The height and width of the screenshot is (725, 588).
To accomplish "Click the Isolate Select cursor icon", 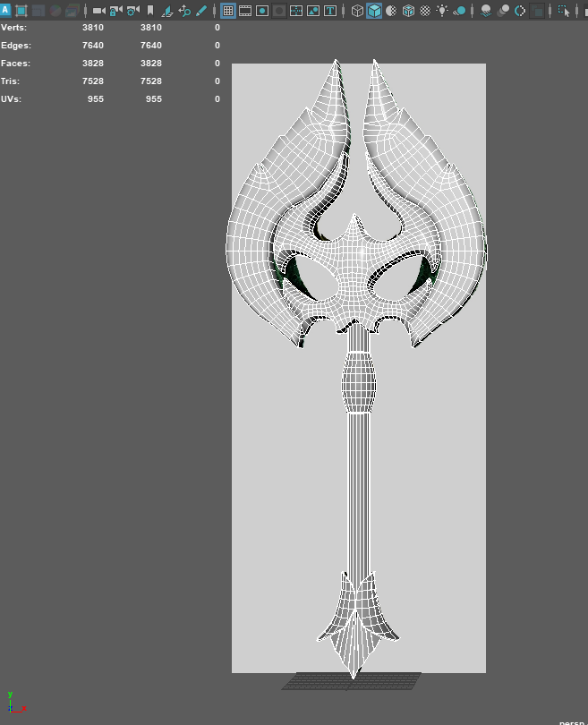I will point(564,11).
